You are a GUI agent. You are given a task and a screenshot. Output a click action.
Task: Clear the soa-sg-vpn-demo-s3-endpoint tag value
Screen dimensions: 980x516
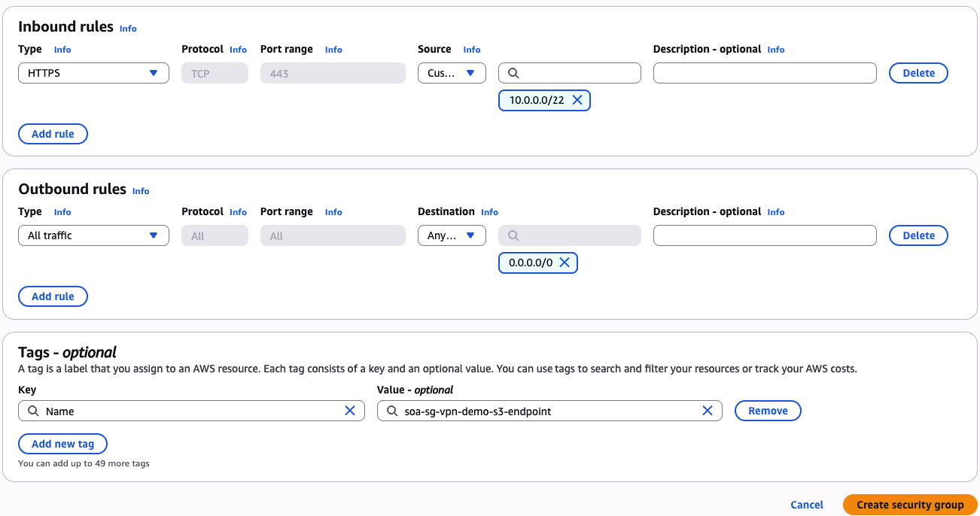(708, 411)
